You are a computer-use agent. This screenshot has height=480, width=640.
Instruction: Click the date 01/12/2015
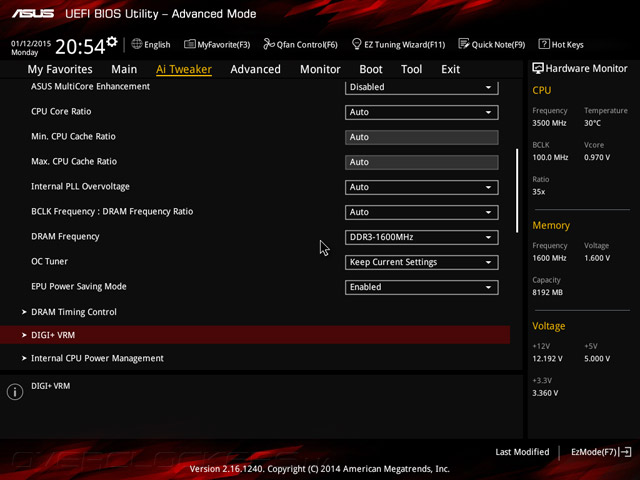pyautogui.click(x=31, y=43)
